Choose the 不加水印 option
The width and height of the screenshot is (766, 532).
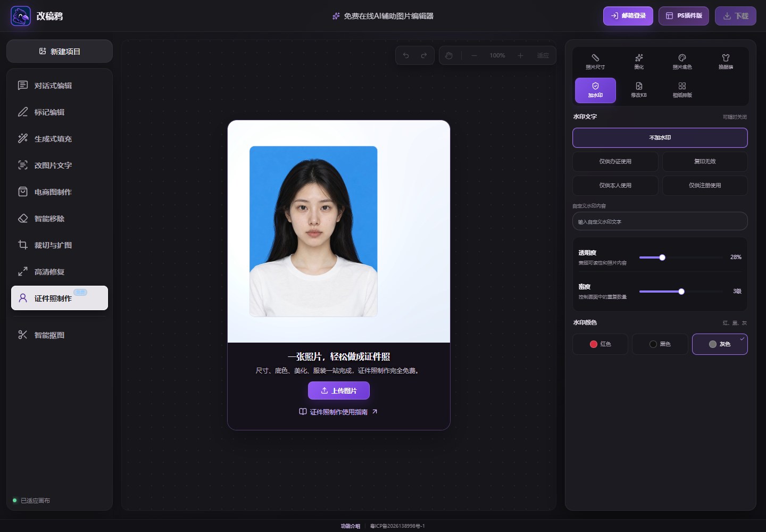click(660, 138)
